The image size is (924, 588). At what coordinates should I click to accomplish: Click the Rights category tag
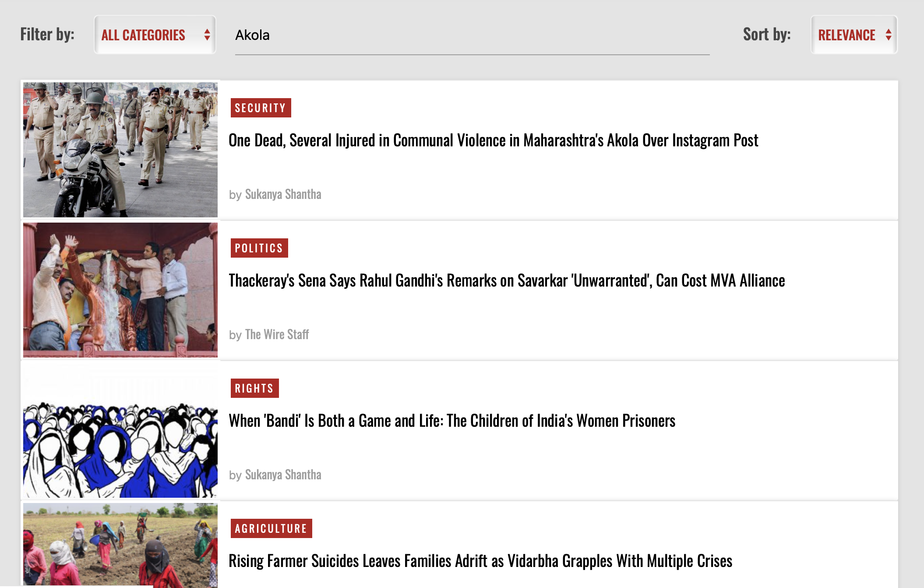click(x=254, y=388)
